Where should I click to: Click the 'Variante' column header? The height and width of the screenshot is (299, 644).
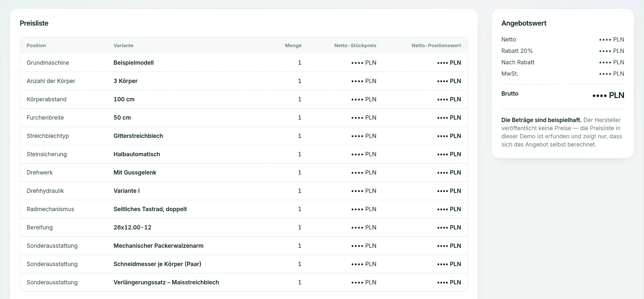click(x=123, y=45)
